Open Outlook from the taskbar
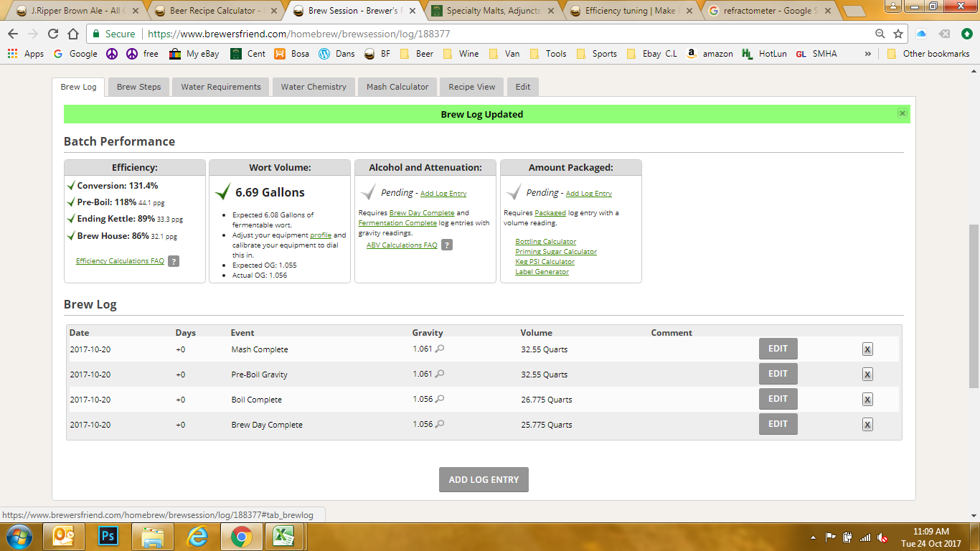Screen dimensions: 980x551 tap(64, 536)
